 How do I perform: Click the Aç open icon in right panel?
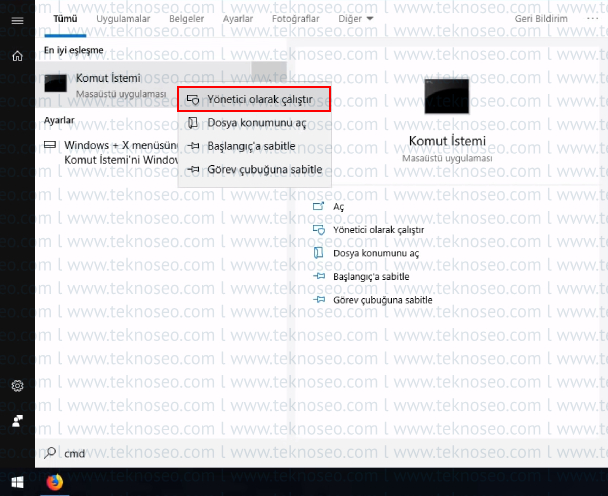pos(318,206)
